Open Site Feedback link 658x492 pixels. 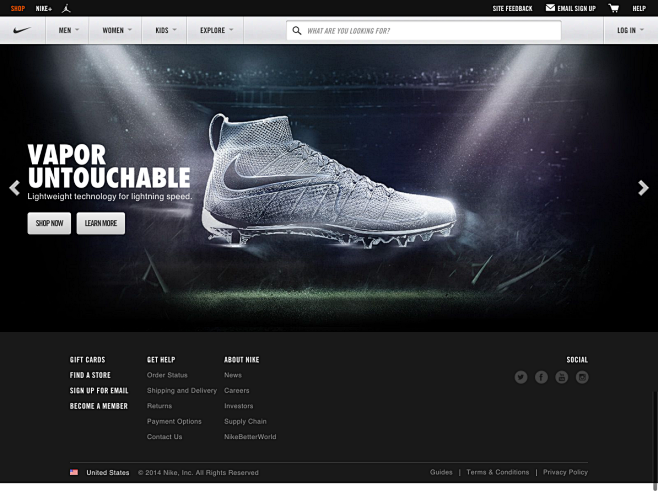pyautogui.click(x=512, y=8)
